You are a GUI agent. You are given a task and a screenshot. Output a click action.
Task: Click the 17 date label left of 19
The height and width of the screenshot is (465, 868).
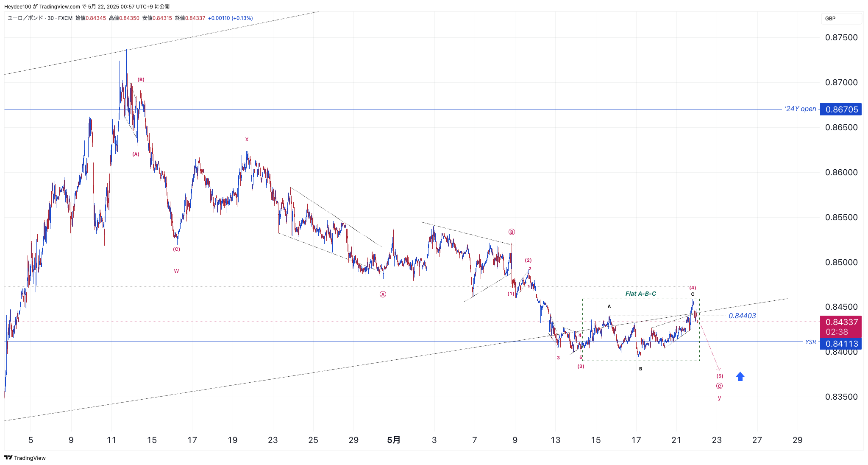tap(192, 440)
